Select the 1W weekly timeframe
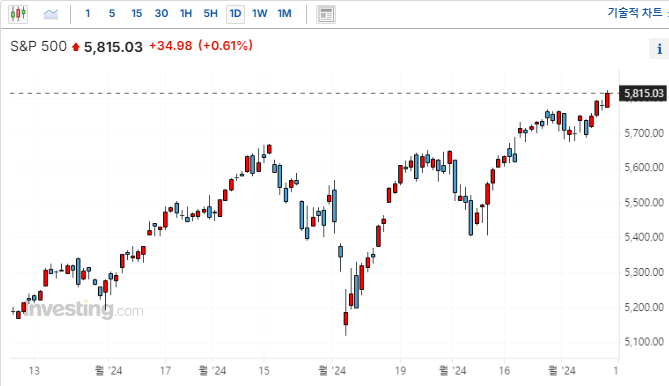 point(259,14)
